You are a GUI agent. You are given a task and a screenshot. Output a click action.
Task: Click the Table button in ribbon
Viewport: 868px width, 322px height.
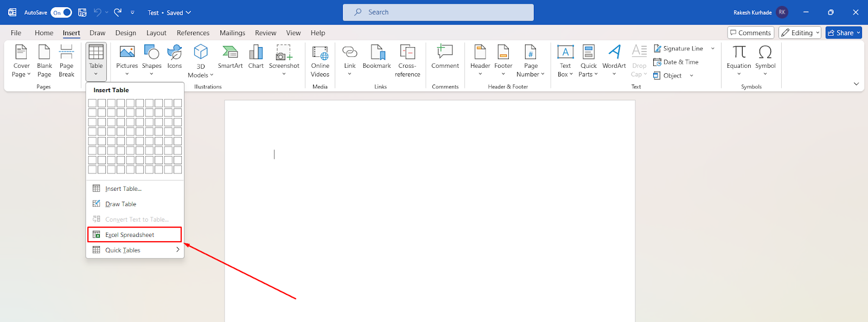coord(96,61)
